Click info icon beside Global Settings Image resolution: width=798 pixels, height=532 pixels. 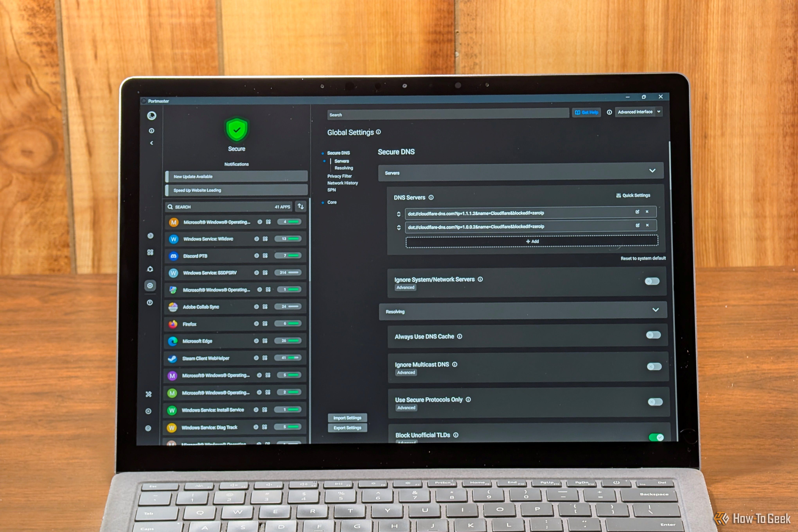pos(378,132)
